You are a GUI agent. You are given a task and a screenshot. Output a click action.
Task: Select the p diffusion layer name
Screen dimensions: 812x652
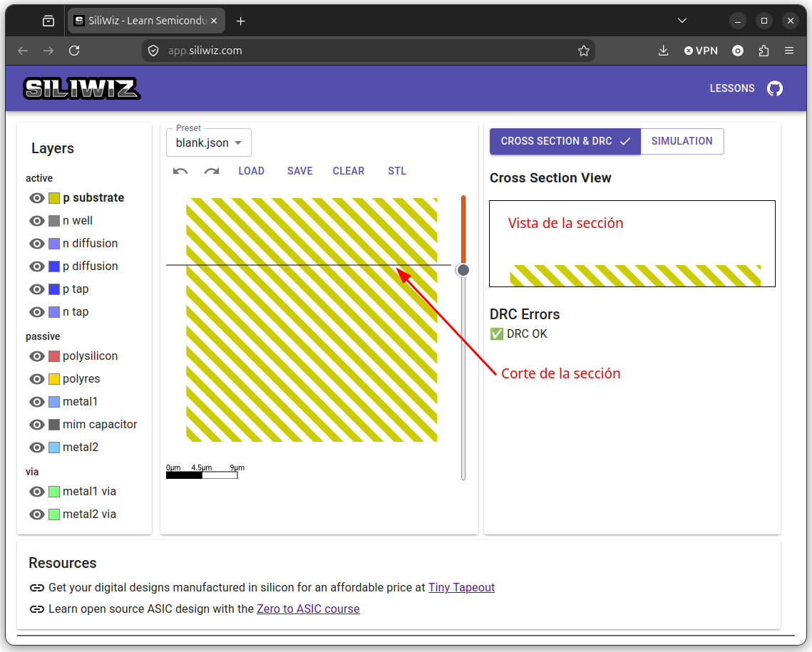point(90,266)
